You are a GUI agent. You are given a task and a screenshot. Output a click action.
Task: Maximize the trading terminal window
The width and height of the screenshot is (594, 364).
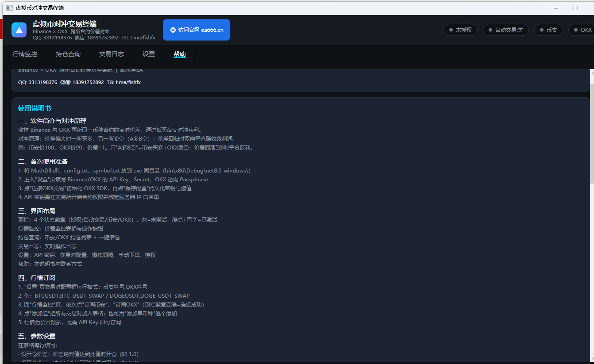pyautogui.click(x=576, y=8)
